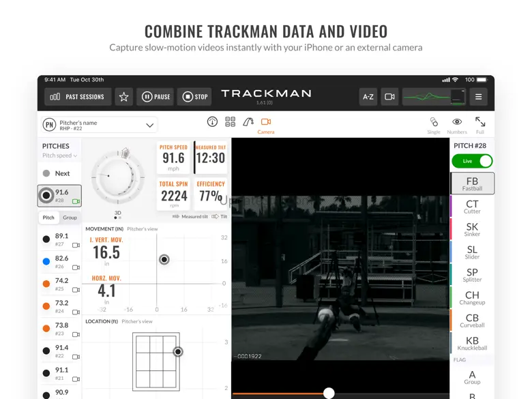The height and width of the screenshot is (399, 532).
Task: Tap the radar signal graph thumbnail
Action: 434,97
